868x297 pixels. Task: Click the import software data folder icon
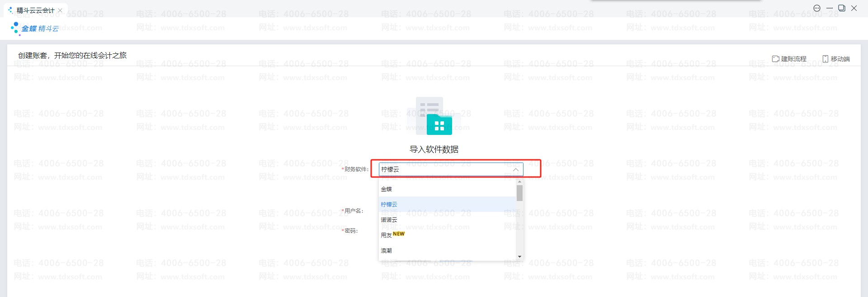(434, 116)
